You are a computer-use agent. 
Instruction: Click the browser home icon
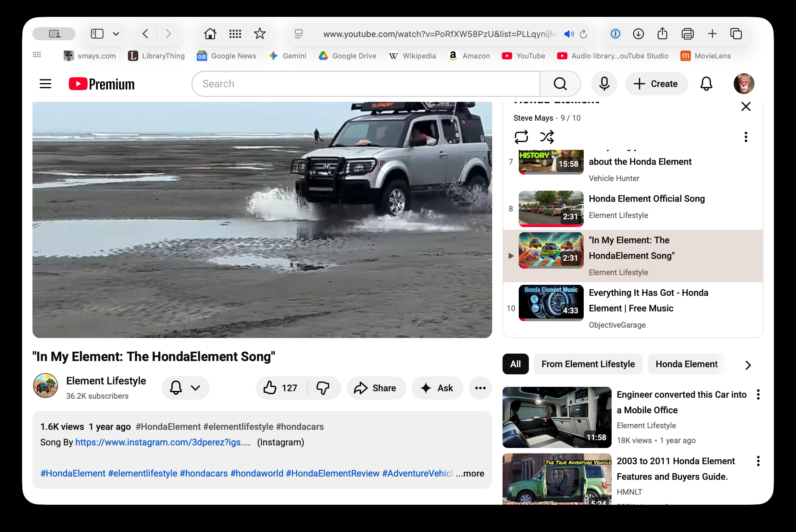coord(210,34)
